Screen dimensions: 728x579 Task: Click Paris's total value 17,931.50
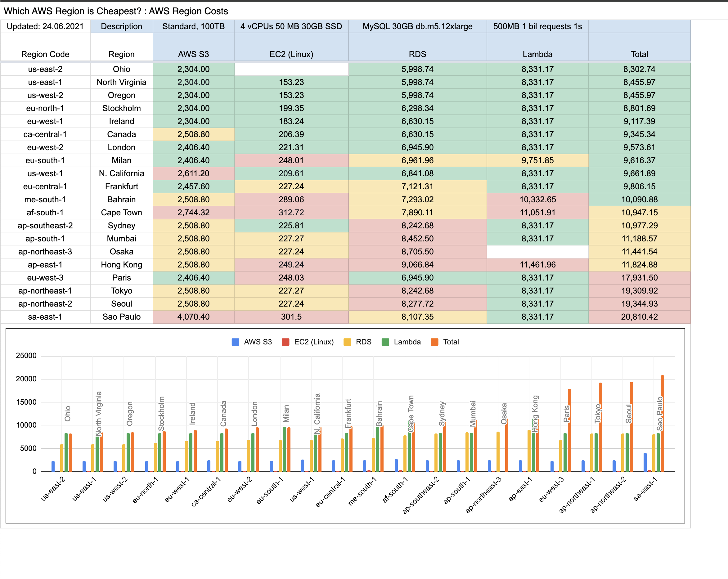point(639,278)
